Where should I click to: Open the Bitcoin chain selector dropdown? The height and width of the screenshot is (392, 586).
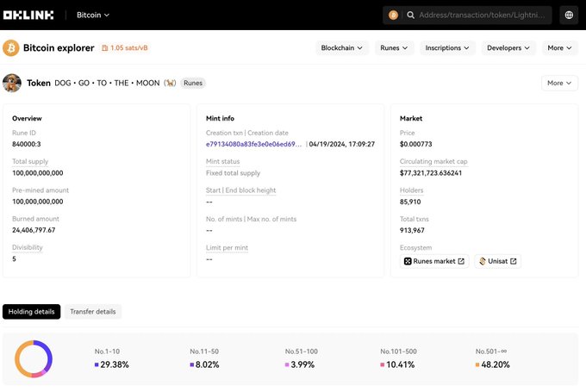click(93, 15)
